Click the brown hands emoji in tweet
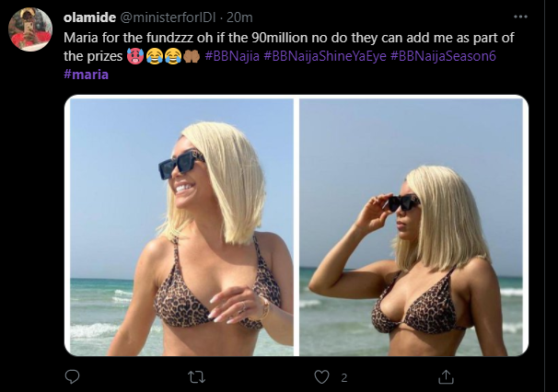Image resolution: width=558 pixels, height=392 pixels. pyautogui.click(x=192, y=56)
